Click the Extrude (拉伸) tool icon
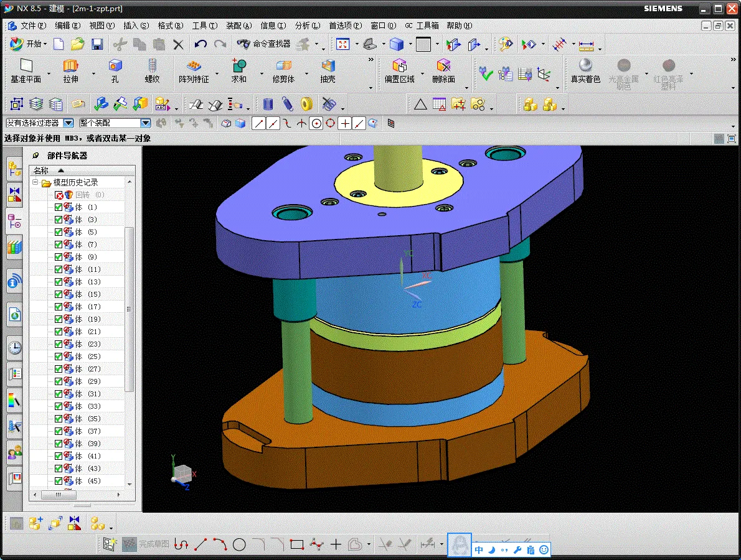This screenshot has width=741, height=560. 70,66
